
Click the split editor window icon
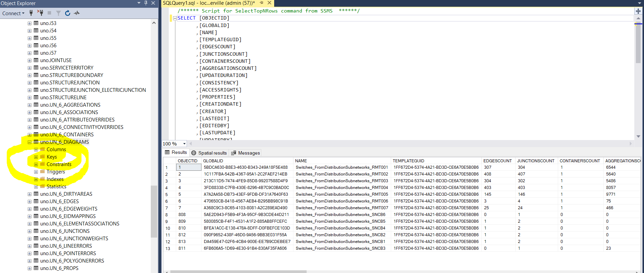point(638,11)
